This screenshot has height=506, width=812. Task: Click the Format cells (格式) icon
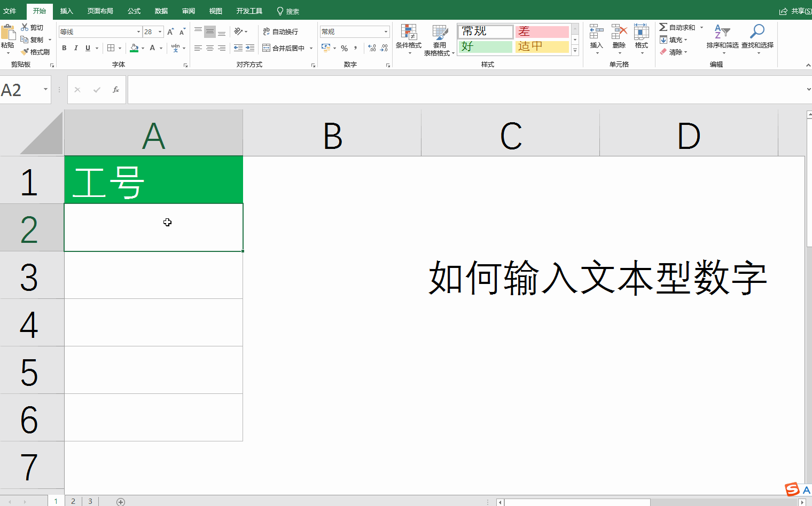coord(642,31)
